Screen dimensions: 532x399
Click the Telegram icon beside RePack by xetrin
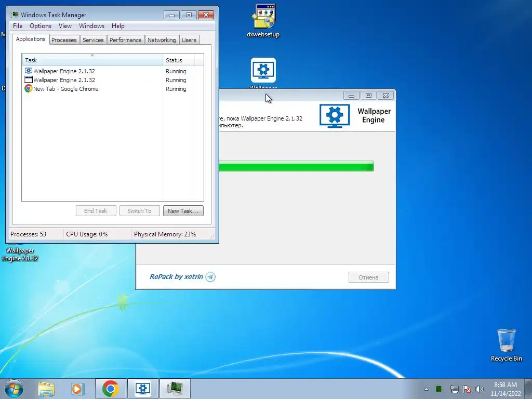click(x=210, y=277)
